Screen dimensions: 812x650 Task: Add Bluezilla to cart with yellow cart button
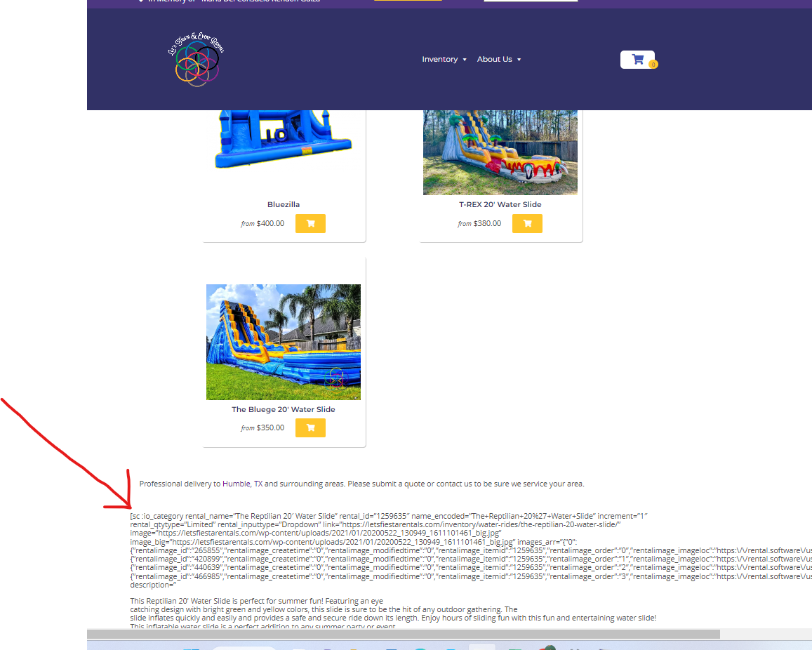pyautogui.click(x=310, y=223)
